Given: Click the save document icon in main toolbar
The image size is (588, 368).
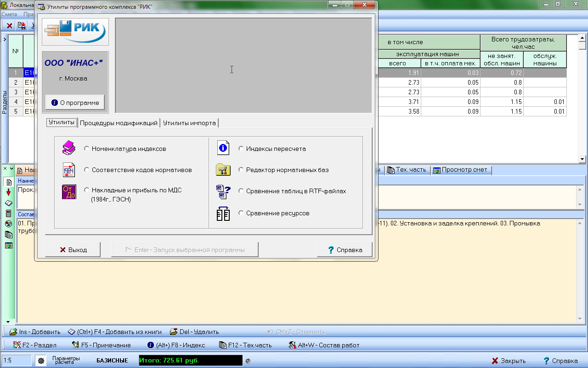Looking at the screenshot, I should coord(21,26).
